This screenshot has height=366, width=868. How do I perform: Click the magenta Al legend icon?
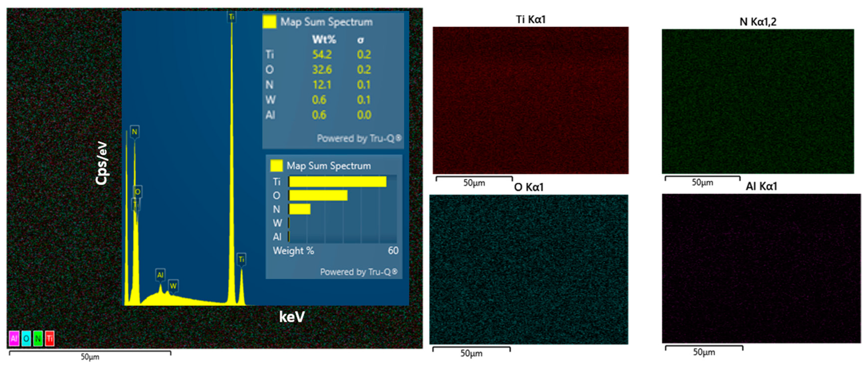[x=14, y=338]
